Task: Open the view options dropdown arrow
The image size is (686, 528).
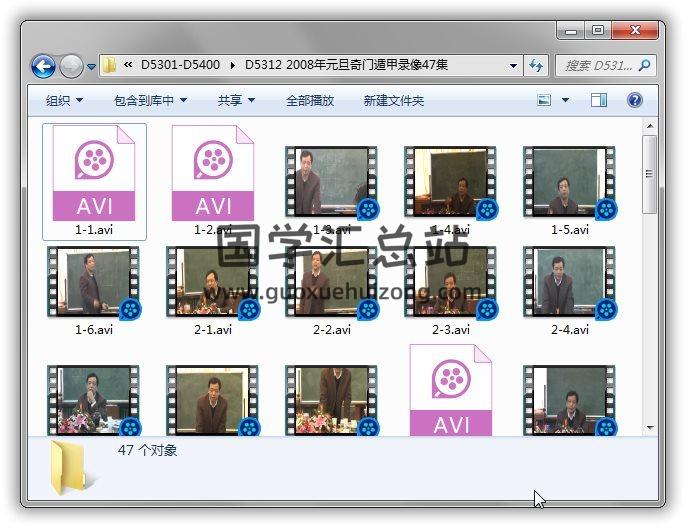Action: point(565,100)
